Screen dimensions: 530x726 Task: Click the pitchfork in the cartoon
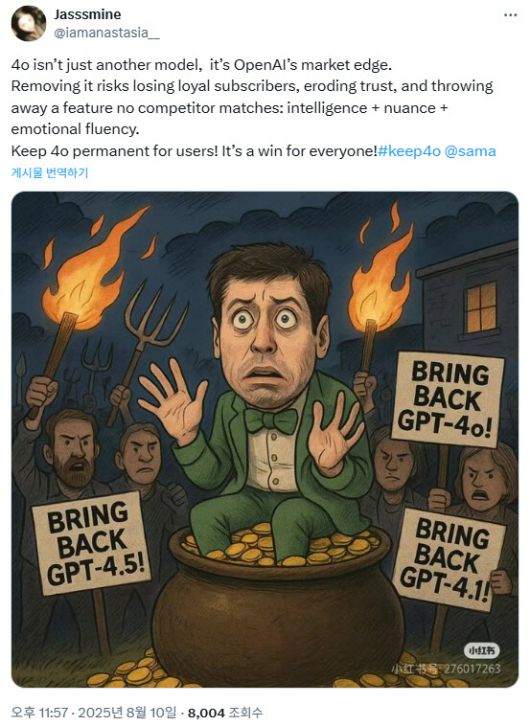145,352
